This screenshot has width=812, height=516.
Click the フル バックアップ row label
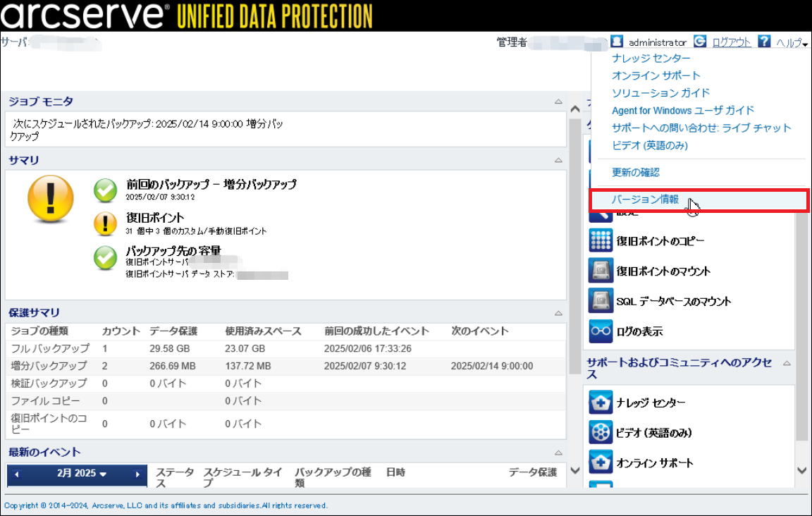50,348
